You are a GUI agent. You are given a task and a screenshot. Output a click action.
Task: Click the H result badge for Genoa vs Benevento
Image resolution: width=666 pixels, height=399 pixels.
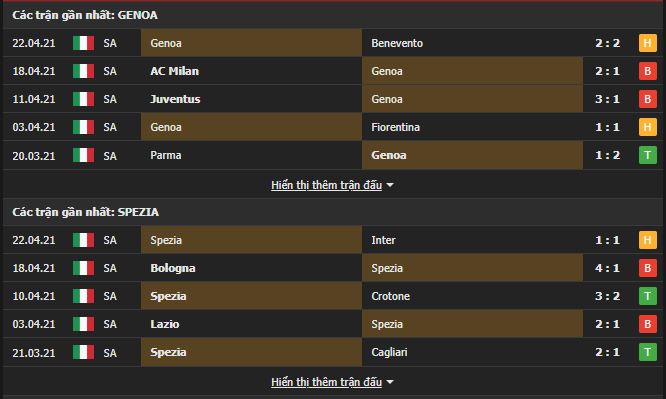(x=647, y=43)
